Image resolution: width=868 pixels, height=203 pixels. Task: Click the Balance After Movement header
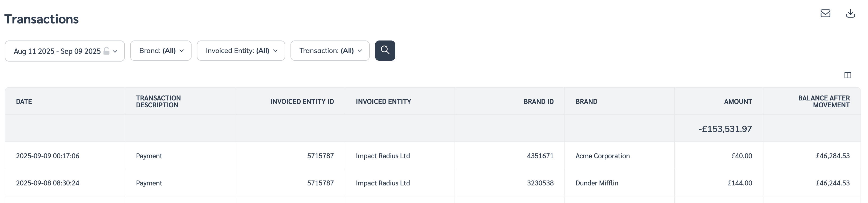pyautogui.click(x=823, y=102)
